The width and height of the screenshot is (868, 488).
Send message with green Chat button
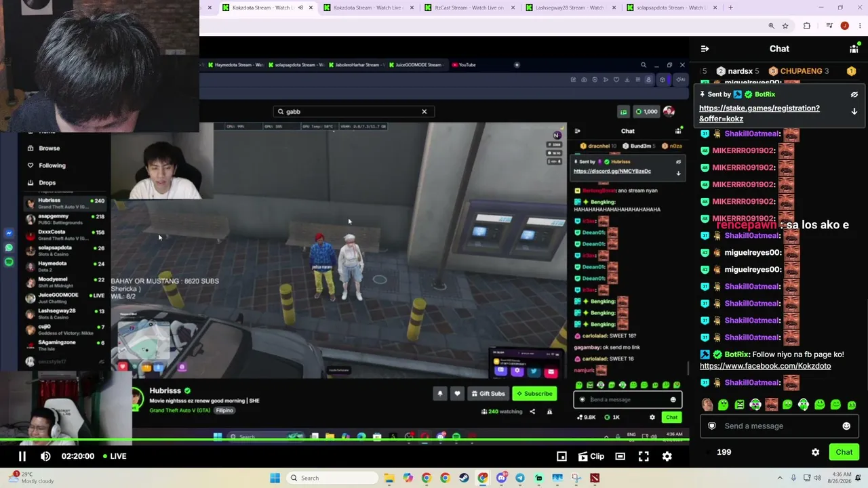click(x=844, y=452)
